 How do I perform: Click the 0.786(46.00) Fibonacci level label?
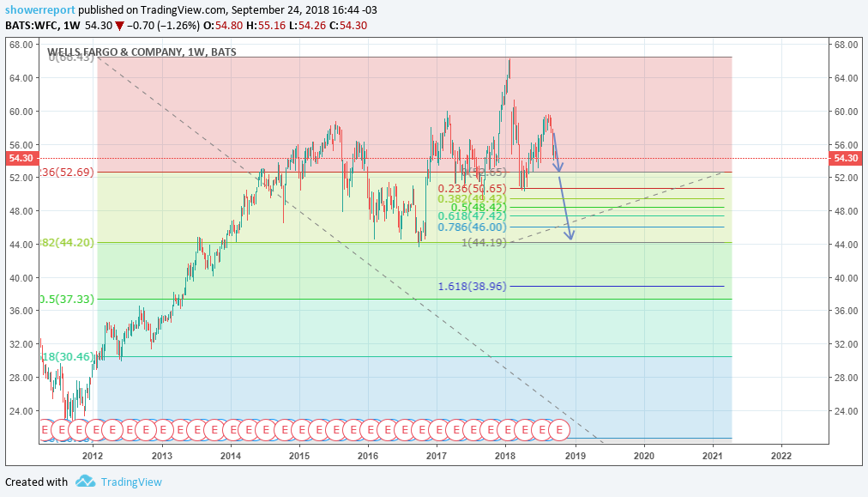pos(473,227)
